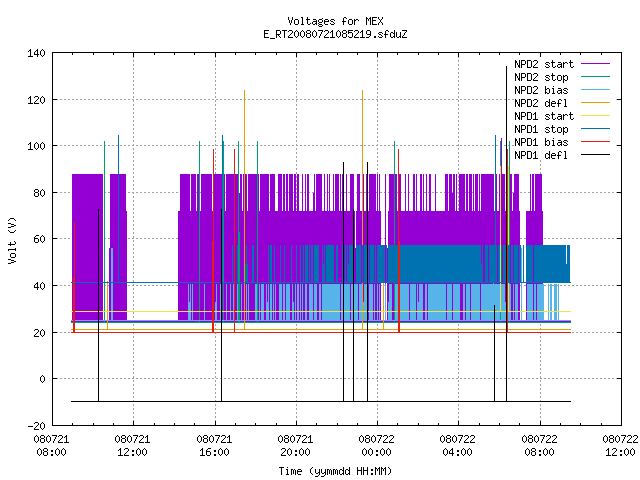This screenshot has width=640, height=480.
Task: Click the y-axis tick value 100
Action: coord(36,146)
